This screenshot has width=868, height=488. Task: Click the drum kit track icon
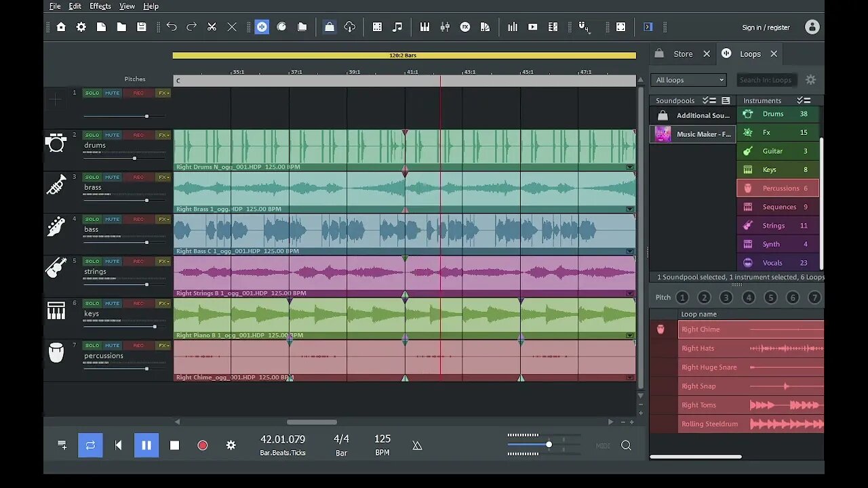coord(56,143)
